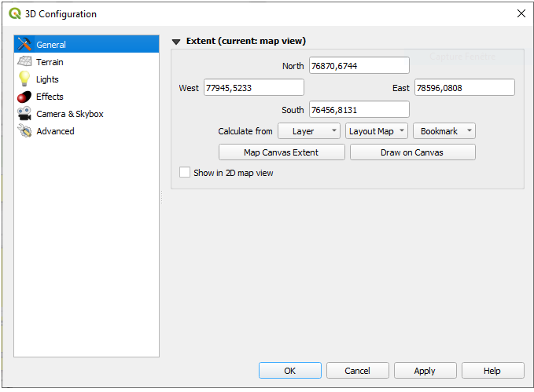Click the Terrain grid icon
This screenshot has height=392, width=534.
point(24,62)
